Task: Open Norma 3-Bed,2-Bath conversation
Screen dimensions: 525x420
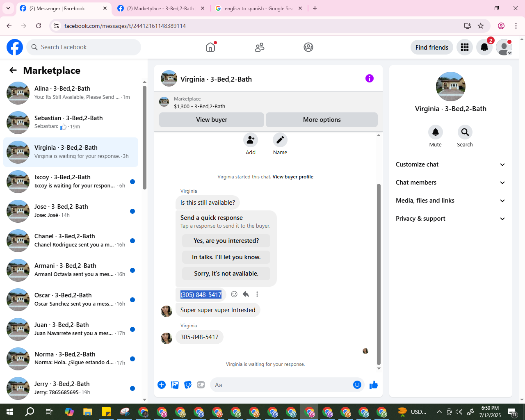Action: (x=71, y=359)
